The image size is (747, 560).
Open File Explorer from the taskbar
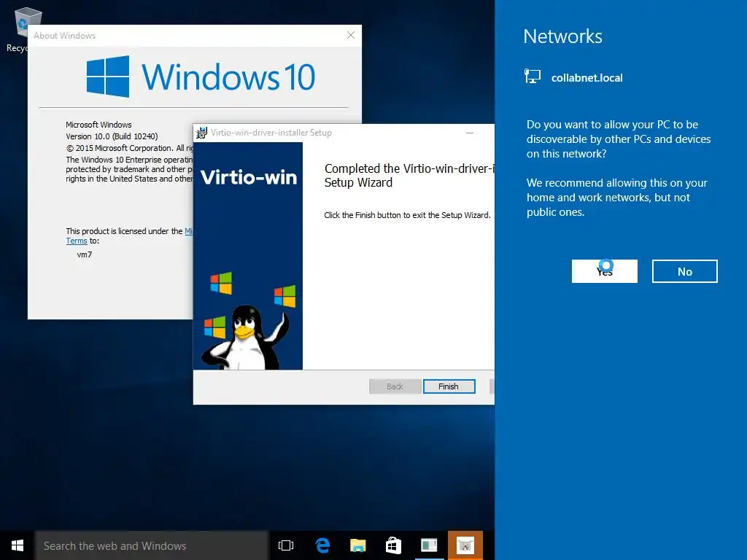[357, 545]
